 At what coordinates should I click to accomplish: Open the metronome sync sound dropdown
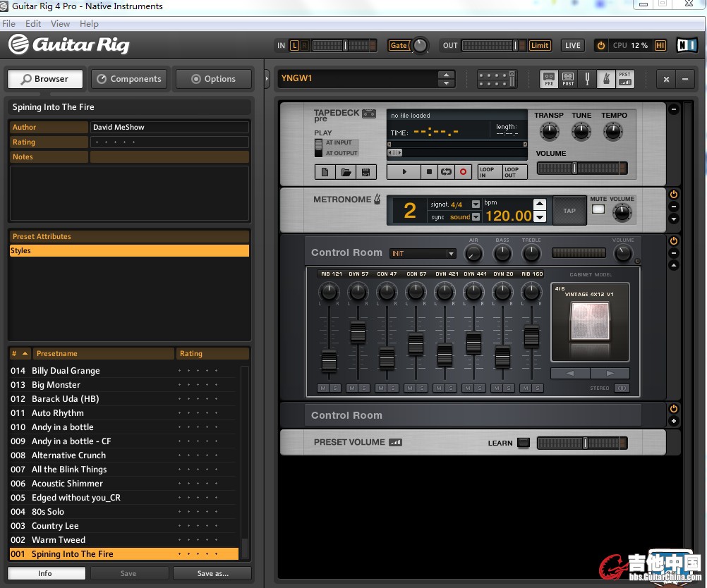(476, 217)
